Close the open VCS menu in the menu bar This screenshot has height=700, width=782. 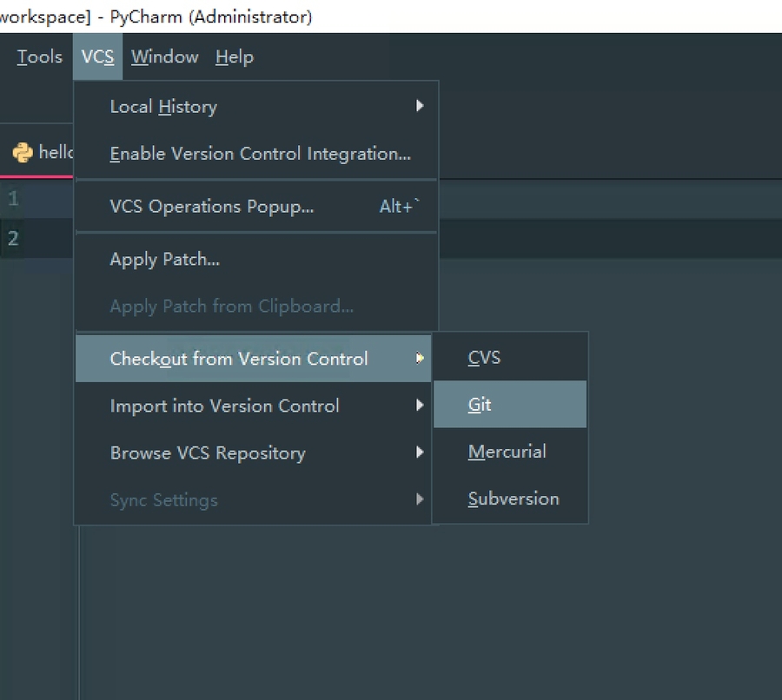tap(97, 57)
